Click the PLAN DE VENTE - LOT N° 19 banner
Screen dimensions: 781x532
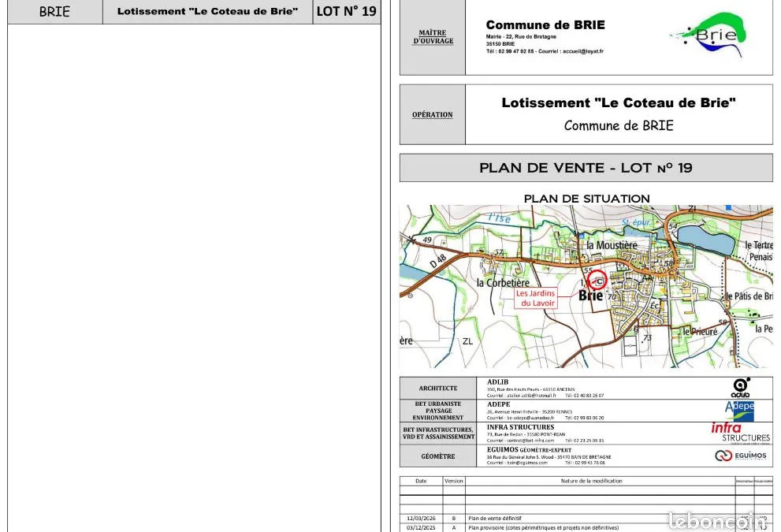586,168
